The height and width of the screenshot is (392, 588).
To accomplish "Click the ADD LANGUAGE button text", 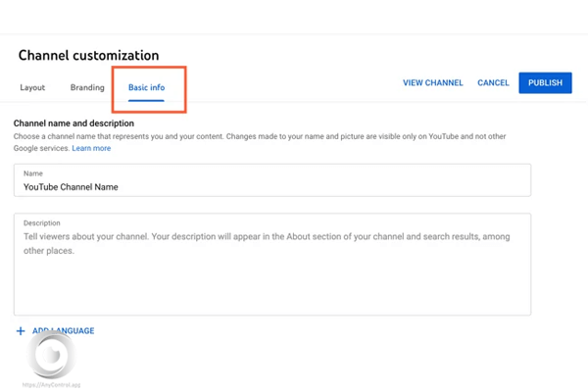I will 65,331.
